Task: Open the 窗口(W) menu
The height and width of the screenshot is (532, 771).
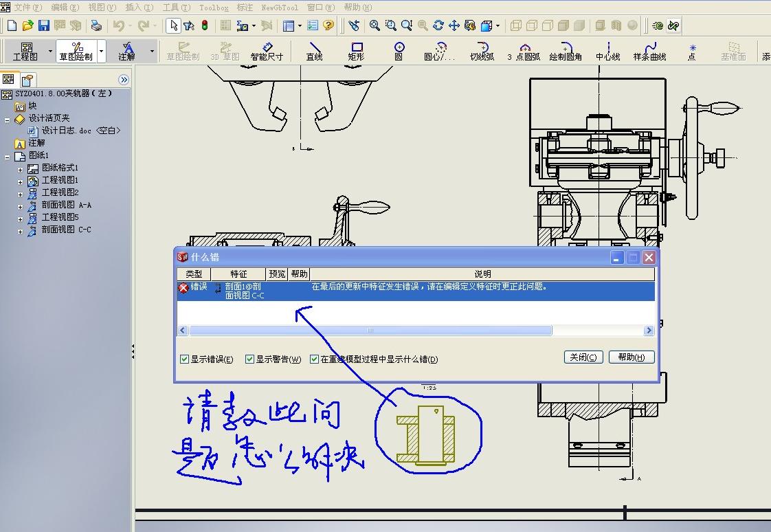Action: [321, 8]
